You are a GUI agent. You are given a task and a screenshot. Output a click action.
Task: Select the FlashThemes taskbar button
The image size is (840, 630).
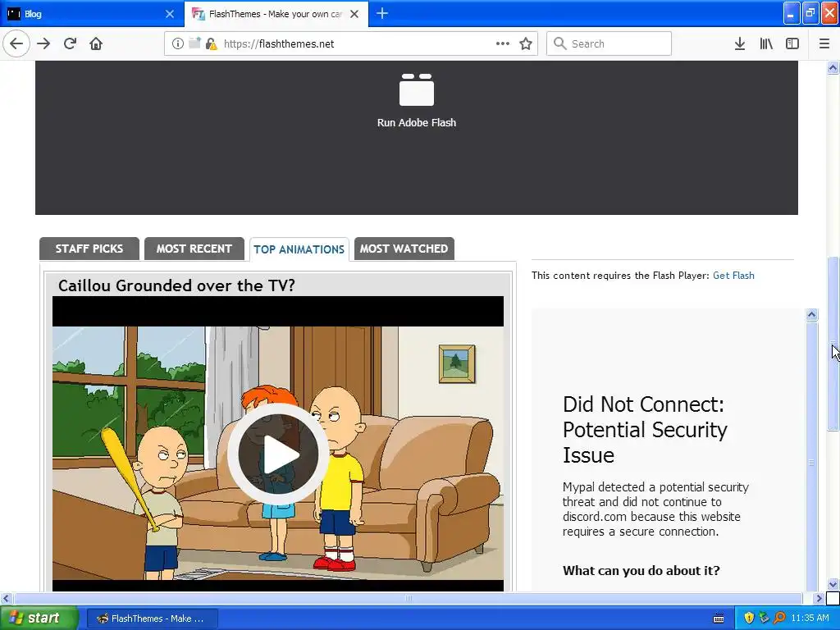[x=152, y=619]
